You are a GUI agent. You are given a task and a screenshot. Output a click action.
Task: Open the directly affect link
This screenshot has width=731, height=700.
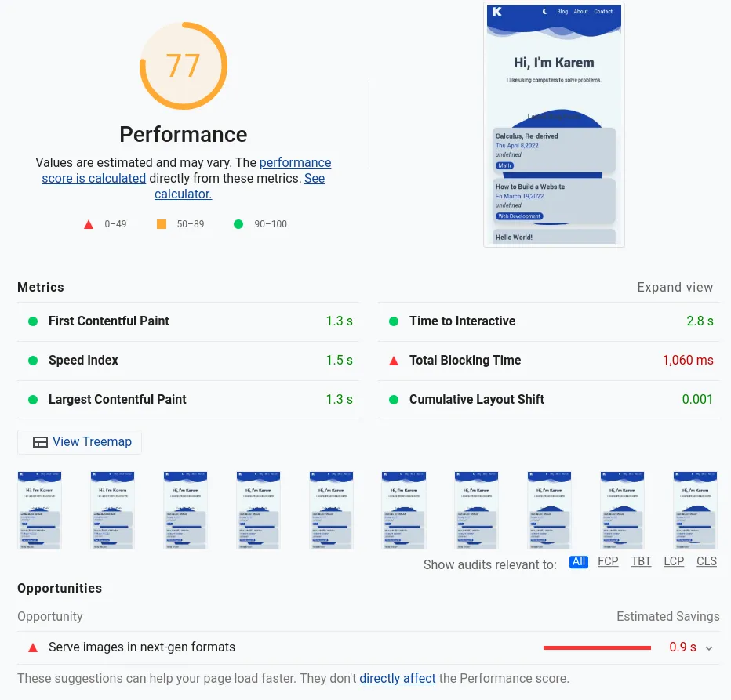398,678
